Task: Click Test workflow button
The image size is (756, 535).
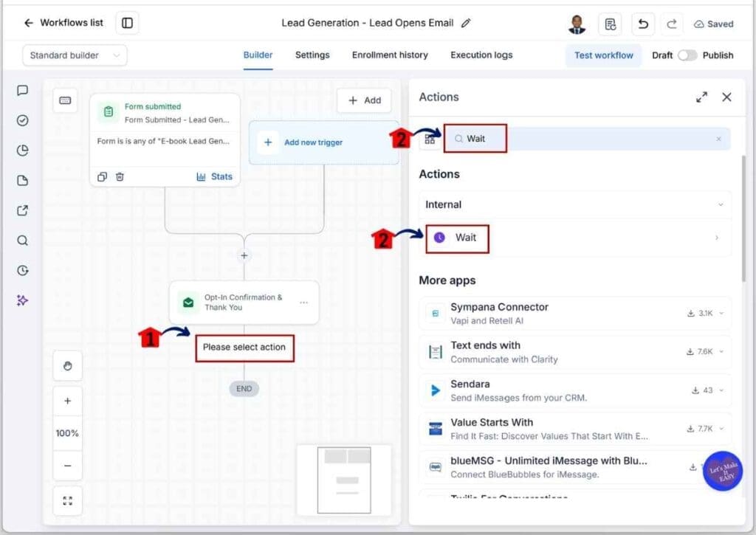Action: point(604,55)
